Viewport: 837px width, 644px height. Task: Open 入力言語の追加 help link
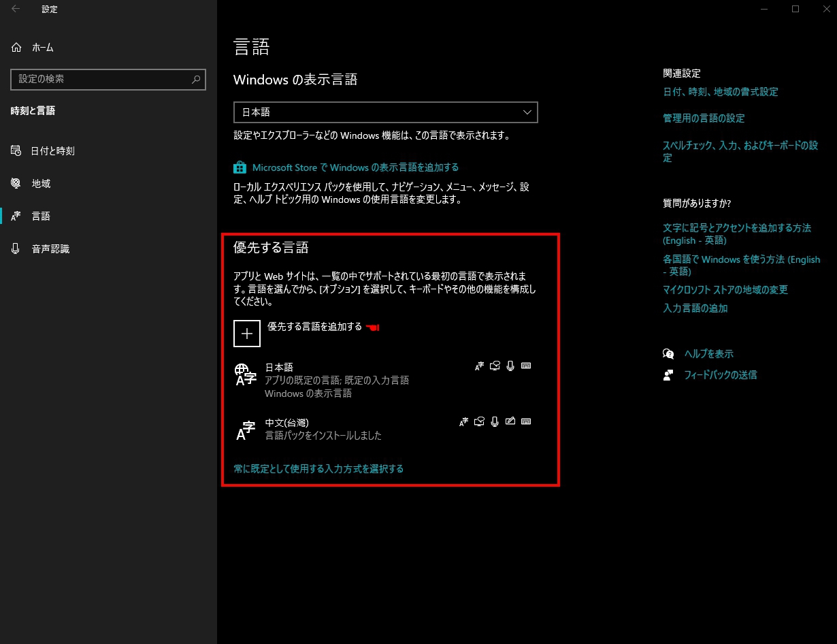coord(695,308)
